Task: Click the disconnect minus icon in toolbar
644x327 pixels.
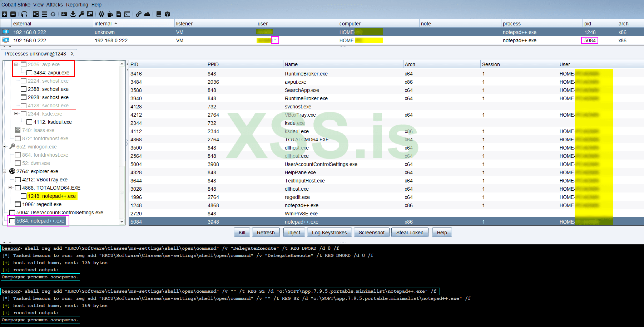Action: pos(13,14)
